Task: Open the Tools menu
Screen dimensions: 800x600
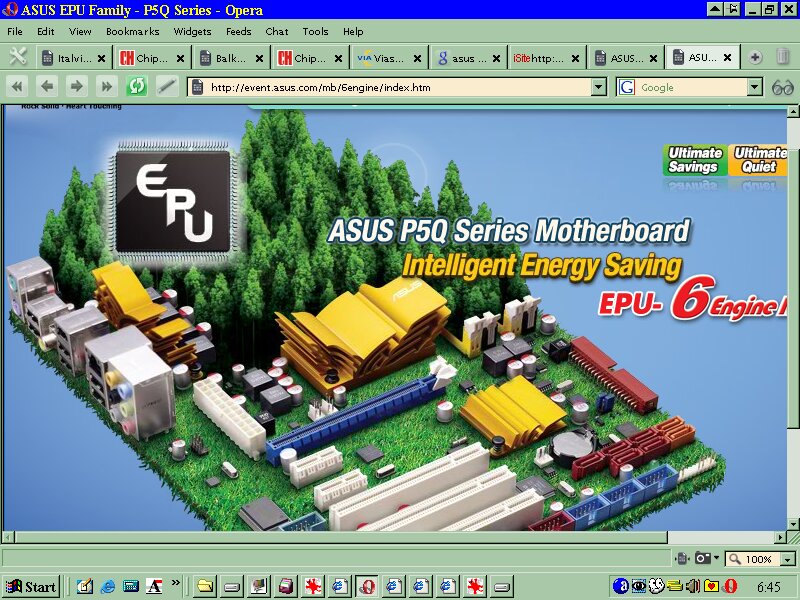Action: 315,32
